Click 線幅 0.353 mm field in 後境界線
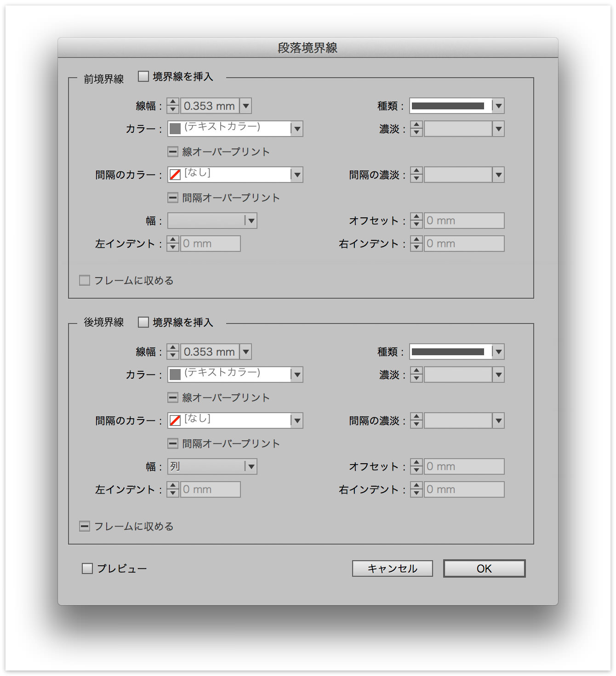Viewport: 616px width, 676px height. tap(210, 352)
